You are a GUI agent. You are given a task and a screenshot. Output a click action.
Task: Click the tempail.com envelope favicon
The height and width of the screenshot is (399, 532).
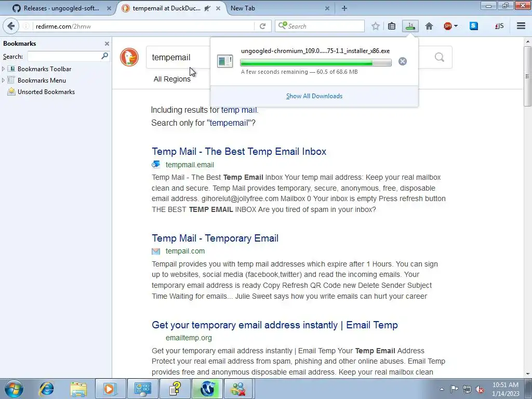click(156, 251)
